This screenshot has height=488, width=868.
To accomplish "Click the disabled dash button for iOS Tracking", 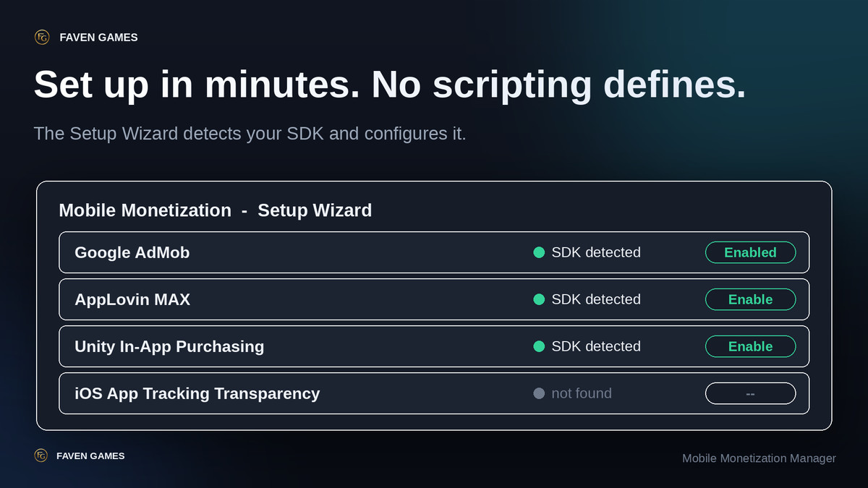I will [750, 393].
